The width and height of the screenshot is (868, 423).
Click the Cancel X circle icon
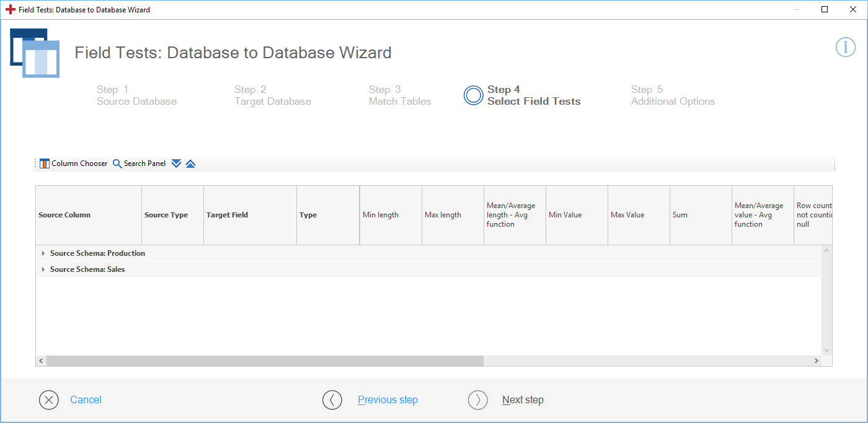49,400
